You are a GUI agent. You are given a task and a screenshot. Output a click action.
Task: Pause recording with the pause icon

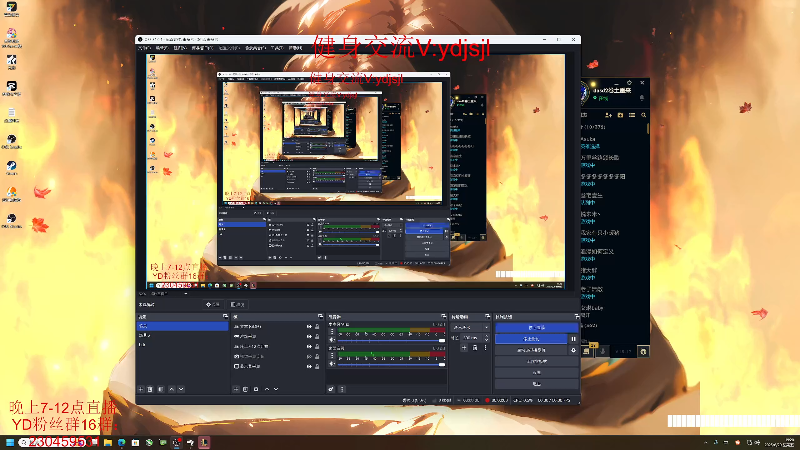[x=573, y=339]
